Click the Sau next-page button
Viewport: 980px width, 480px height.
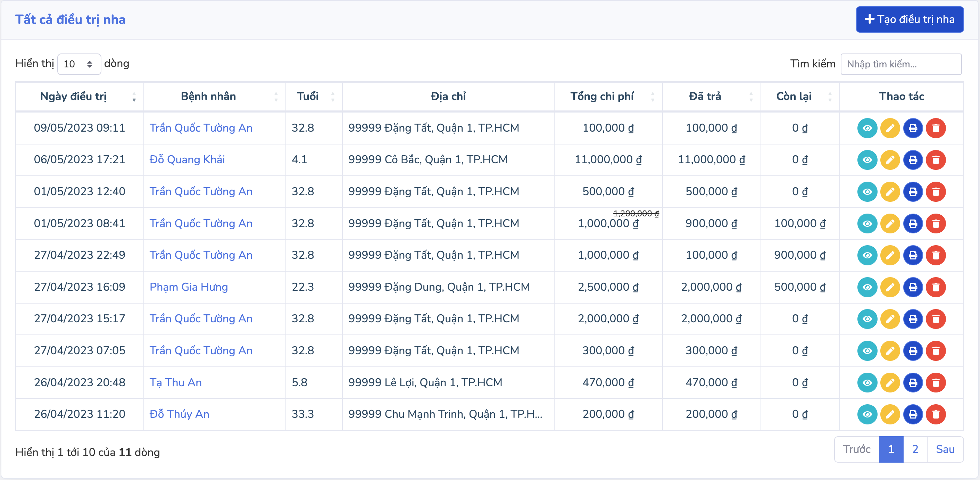click(945, 449)
